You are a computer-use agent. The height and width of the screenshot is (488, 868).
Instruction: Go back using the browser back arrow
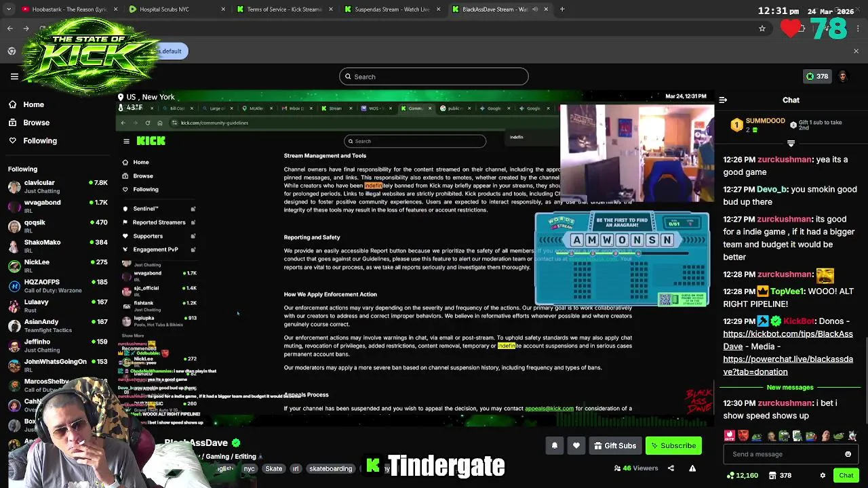pyautogui.click(x=9, y=28)
